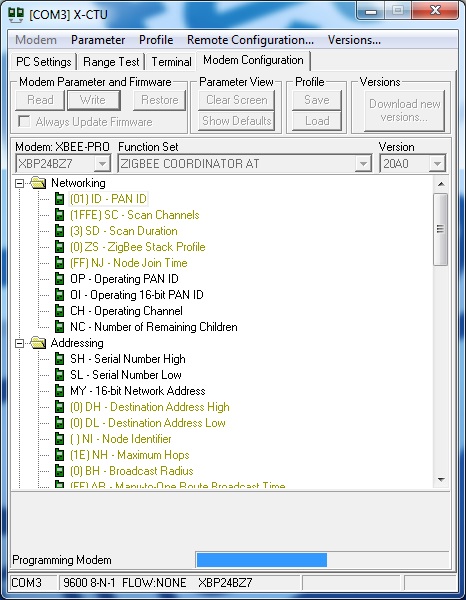This screenshot has height=600, width=466.
Task: Select (0) BH - Broadcast Radius parameter
Action: pos(132,471)
